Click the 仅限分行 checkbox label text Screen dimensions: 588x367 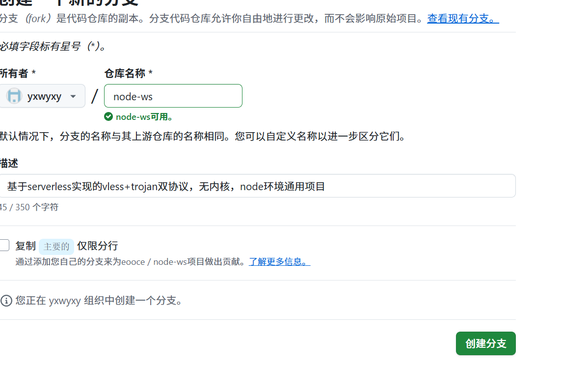(97, 246)
